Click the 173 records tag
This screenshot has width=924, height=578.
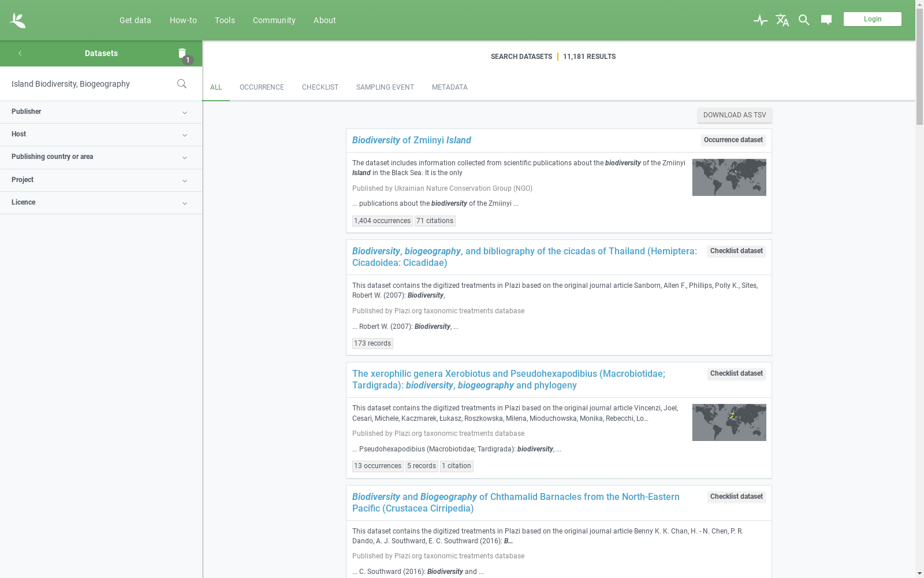[x=372, y=343]
